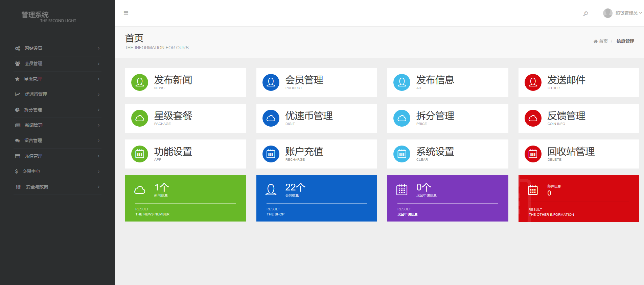
Task: Open the 系统设置 tile
Action: [x=435, y=152]
